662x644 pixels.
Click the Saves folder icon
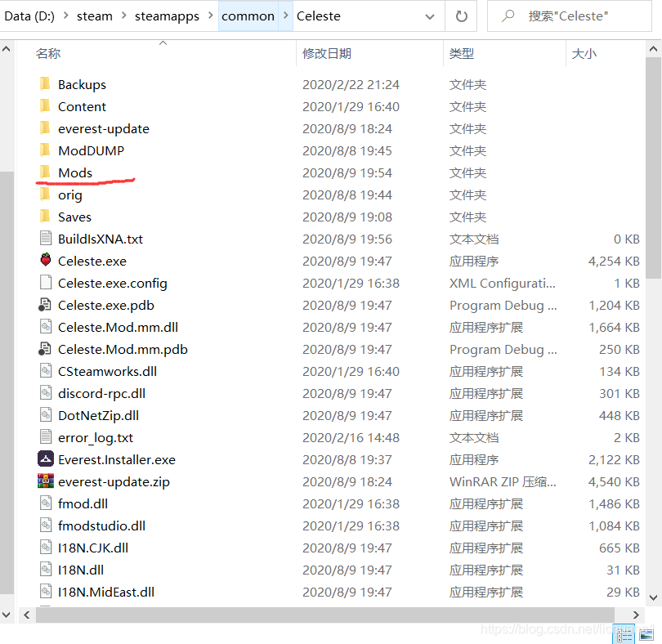[x=45, y=217]
